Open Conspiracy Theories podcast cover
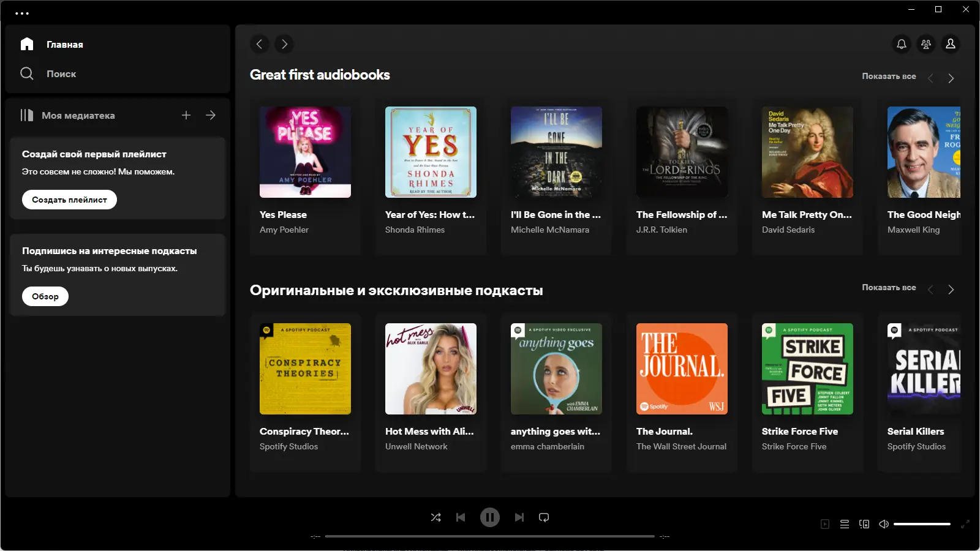This screenshot has width=980, height=551. coord(305,369)
